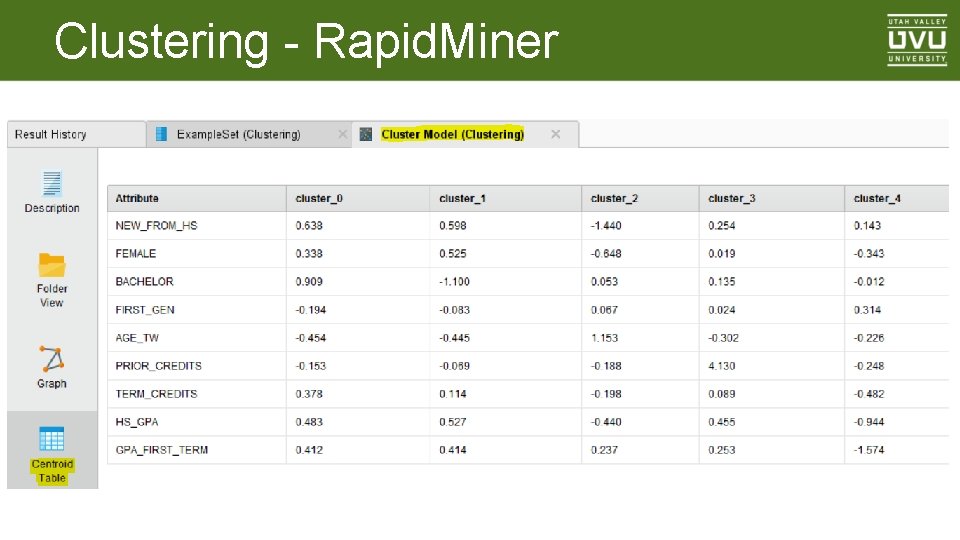Click the ExampleSet tab's table icon
Screen dimensions: 960x540
(x=161, y=134)
